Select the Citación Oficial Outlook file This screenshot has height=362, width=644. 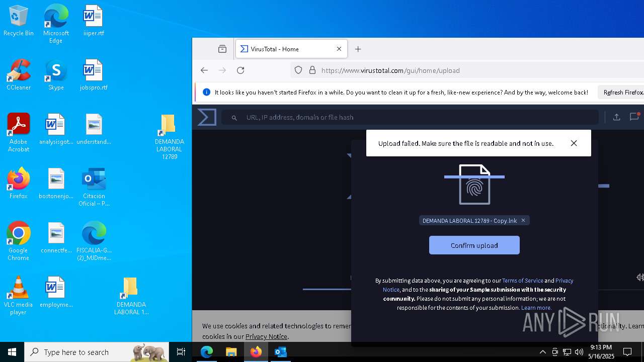coord(94,187)
